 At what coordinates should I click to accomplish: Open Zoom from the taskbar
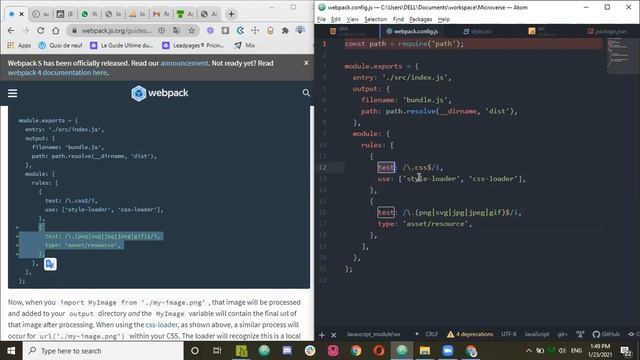(448, 351)
